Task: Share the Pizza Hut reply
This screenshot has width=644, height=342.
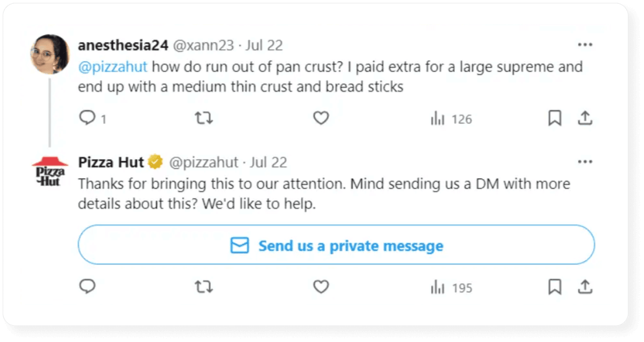Action: (x=584, y=287)
